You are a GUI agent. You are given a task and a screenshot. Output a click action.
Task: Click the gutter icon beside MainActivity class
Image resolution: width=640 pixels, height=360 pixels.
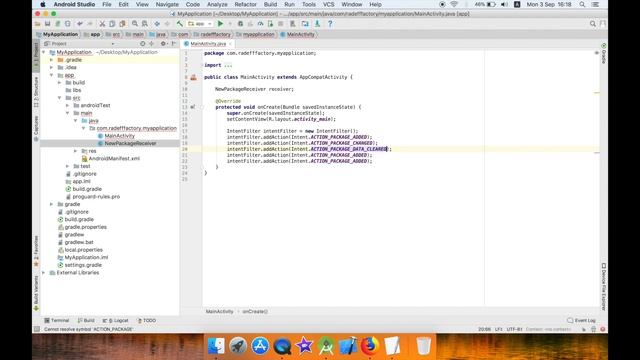click(x=193, y=77)
